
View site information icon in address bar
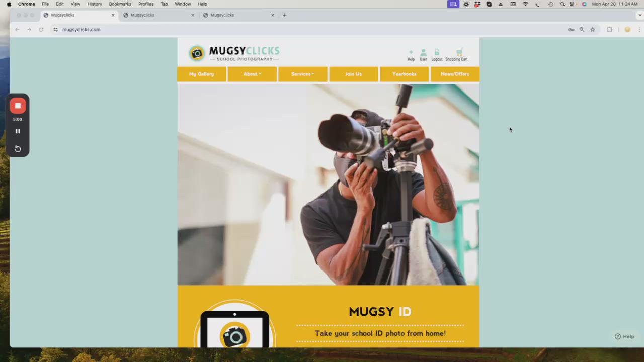55,29
